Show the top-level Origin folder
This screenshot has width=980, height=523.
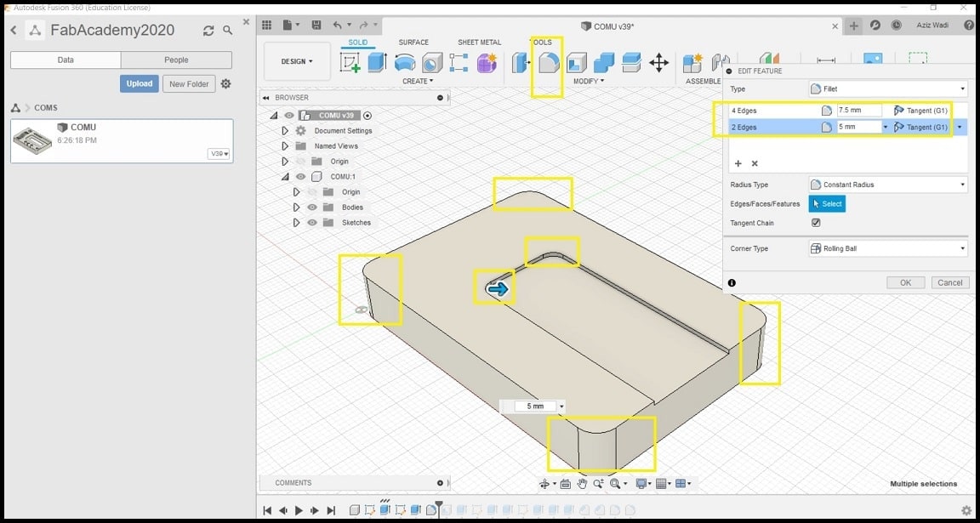coord(300,162)
